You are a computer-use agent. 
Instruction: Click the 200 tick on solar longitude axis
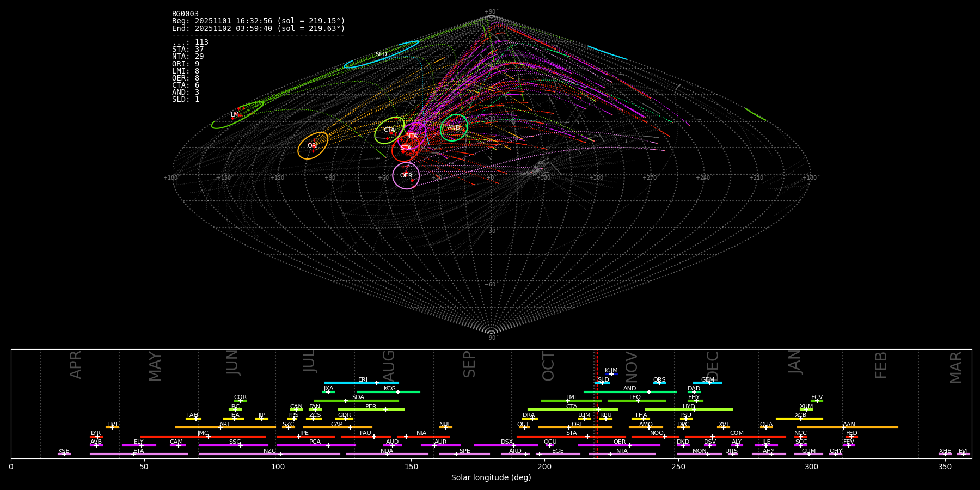544,467
